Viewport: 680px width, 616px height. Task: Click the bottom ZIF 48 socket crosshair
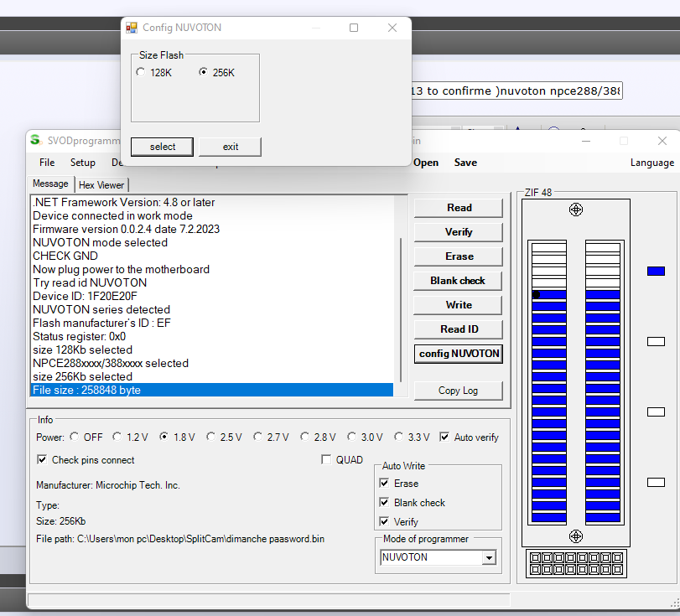tap(575, 536)
